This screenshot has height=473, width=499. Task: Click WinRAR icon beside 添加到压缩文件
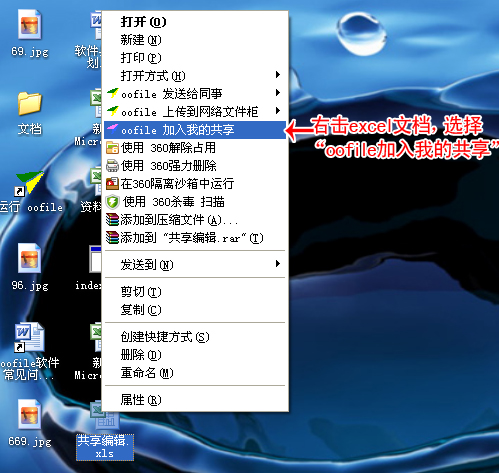tap(112, 220)
